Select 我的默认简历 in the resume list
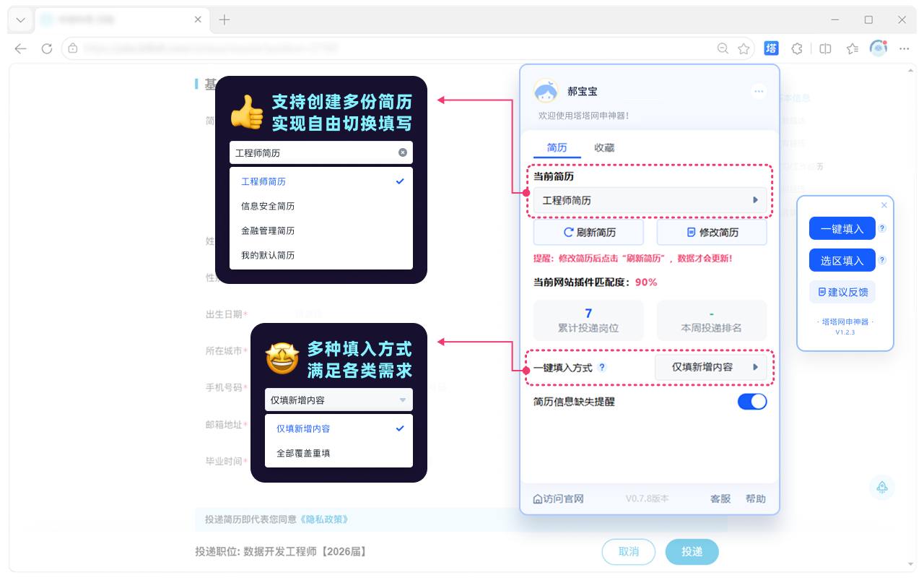Image resolution: width=924 pixels, height=578 pixels. [321, 255]
